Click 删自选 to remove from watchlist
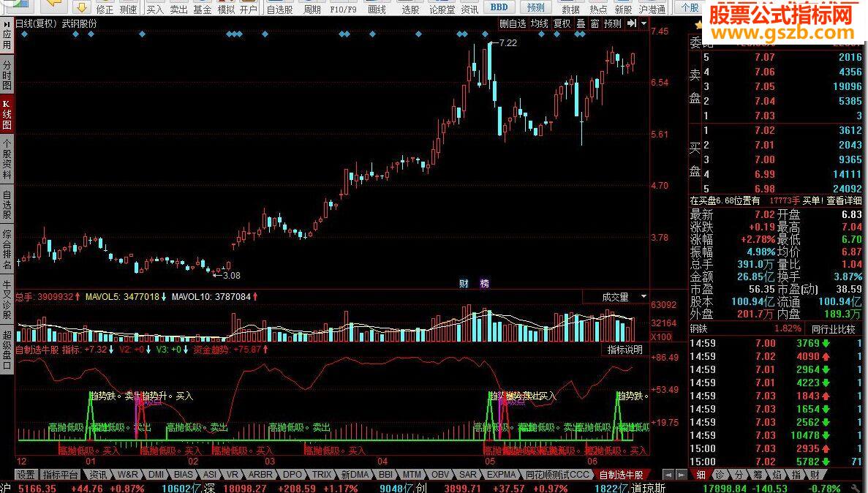 point(513,23)
